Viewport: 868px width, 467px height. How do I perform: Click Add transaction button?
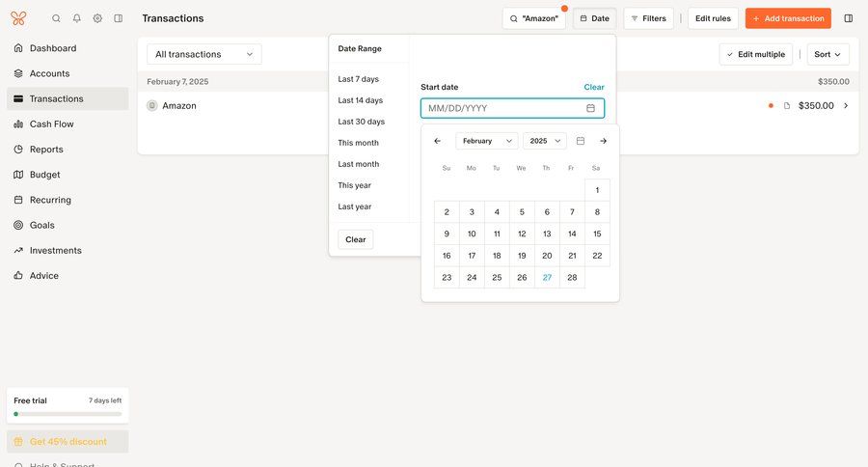788,18
